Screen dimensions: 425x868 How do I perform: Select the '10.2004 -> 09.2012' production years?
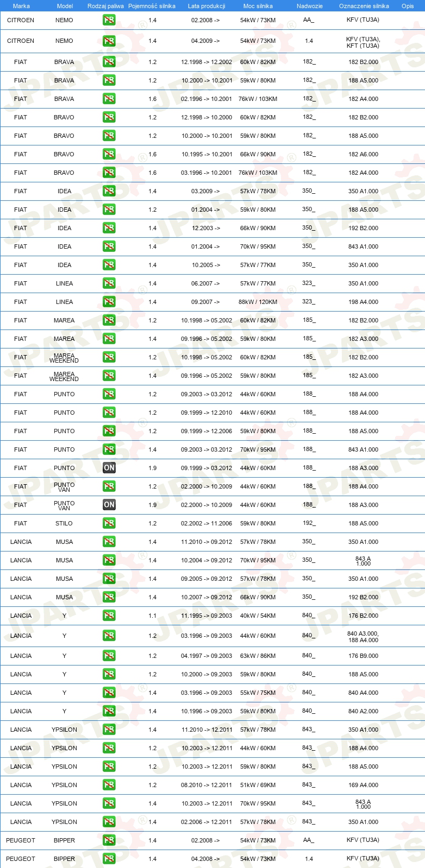coord(207,560)
